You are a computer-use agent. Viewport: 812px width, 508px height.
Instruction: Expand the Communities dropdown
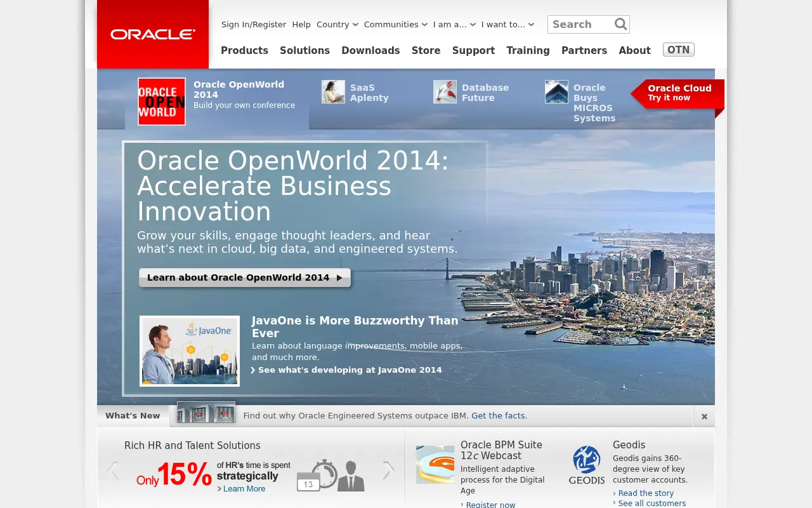point(396,24)
